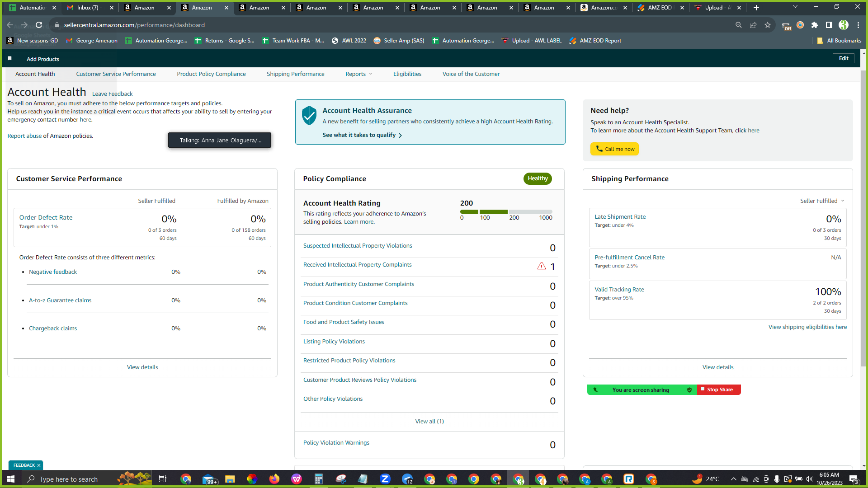Viewport: 868px width, 488px height.
Task: Open the Chrome Extensions puzzle icon
Action: [815, 25]
